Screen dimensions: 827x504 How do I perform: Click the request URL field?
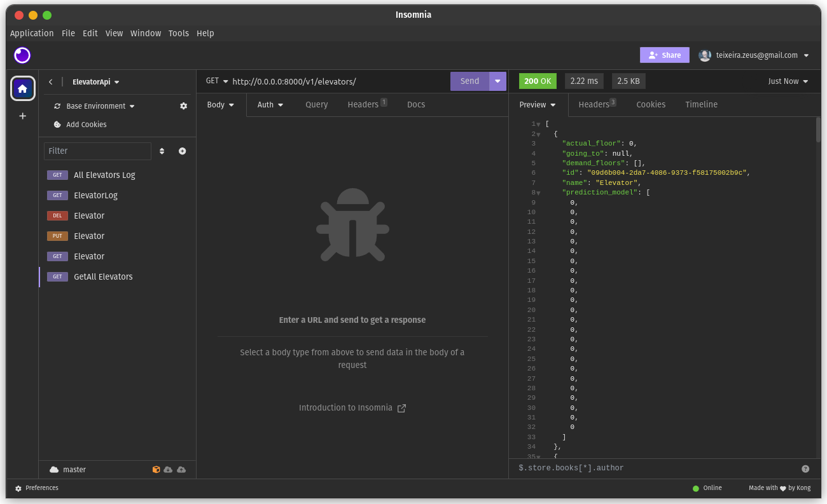339,81
